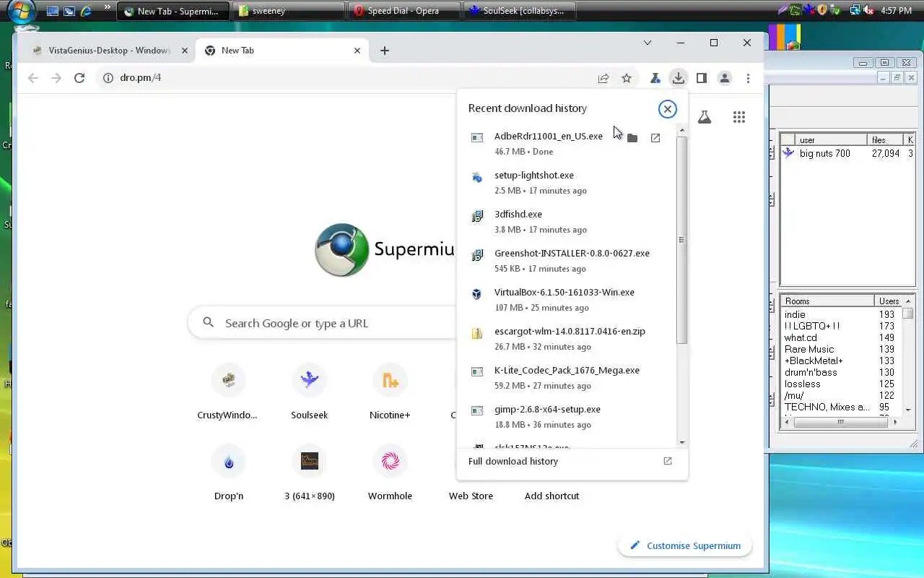Sort SoulSeek list by user column

pos(831,140)
